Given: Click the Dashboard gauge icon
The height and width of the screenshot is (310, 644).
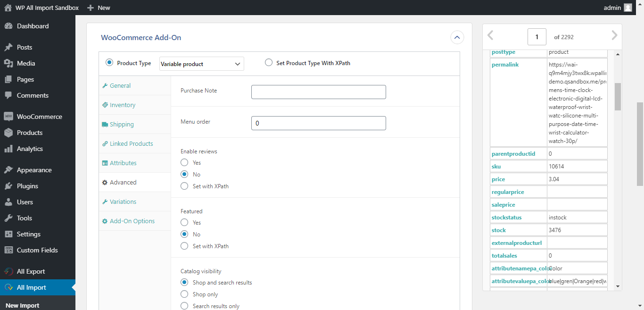Looking at the screenshot, I should [8, 26].
